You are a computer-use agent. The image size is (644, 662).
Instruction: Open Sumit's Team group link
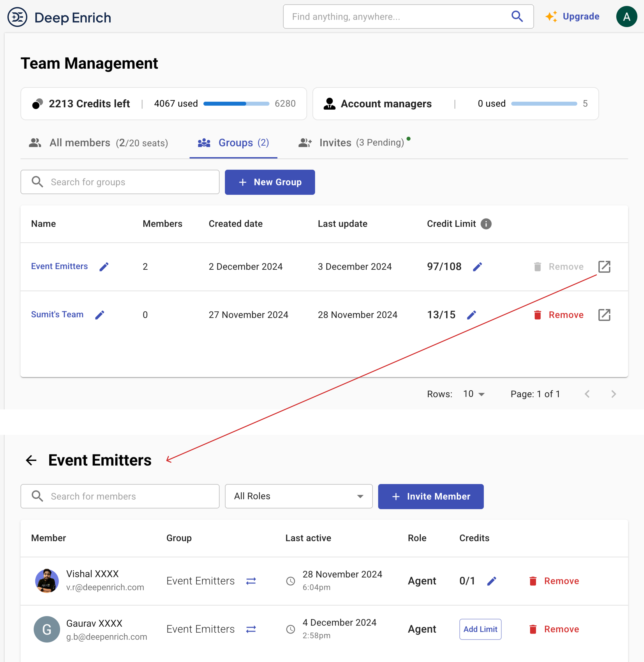pos(57,314)
